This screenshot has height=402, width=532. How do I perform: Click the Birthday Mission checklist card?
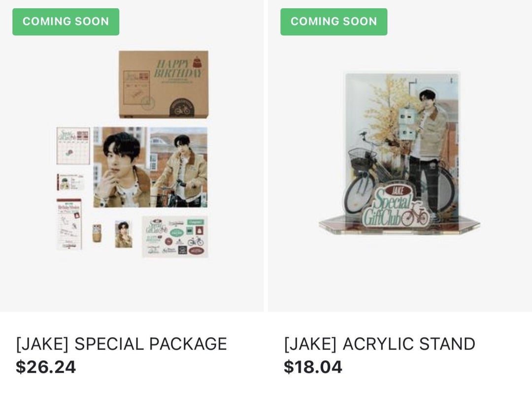(x=69, y=224)
